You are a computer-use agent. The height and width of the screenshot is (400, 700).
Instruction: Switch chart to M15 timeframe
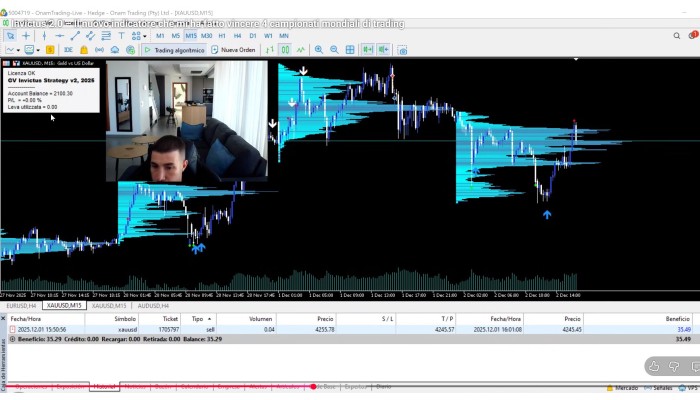[x=191, y=36]
